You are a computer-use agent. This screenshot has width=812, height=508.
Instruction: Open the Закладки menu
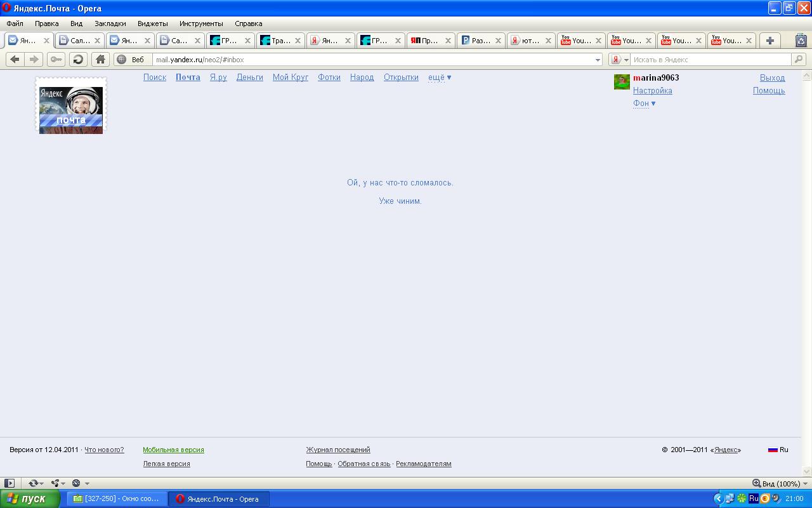point(110,23)
